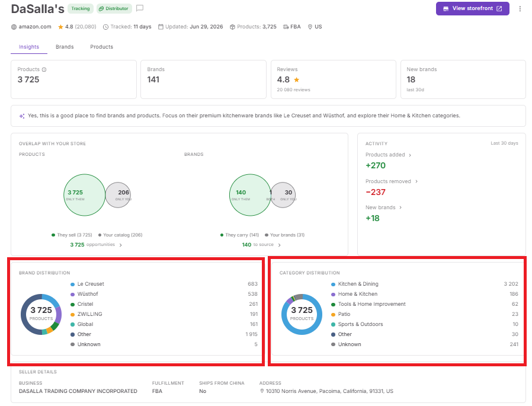Click the purple Wüsthof legend dot
The width and height of the screenshot is (532, 406).
[x=73, y=295]
